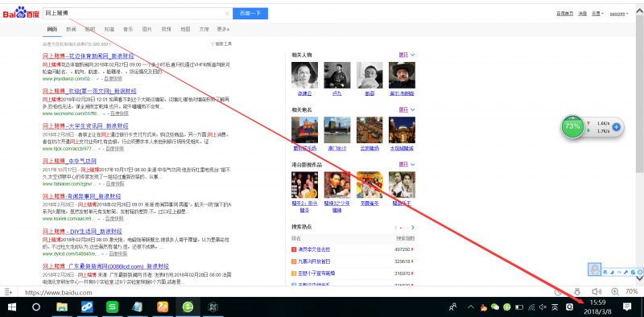This screenshot has height=317, width=644.
Task: Open the green S app on taskbar
Action: point(112,307)
